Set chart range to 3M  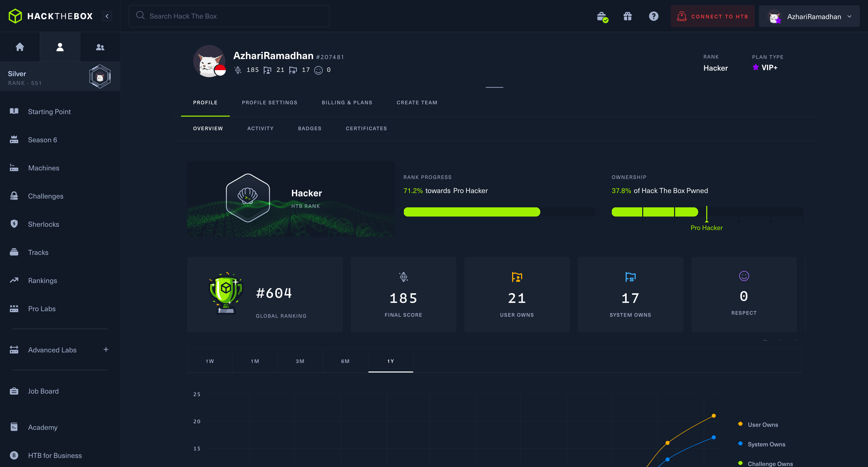pos(300,361)
